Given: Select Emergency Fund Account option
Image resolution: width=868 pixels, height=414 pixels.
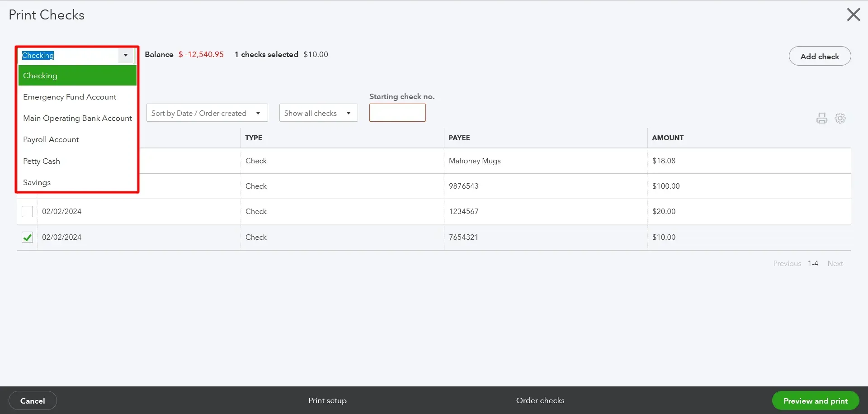Looking at the screenshot, I should coord(77,97).
